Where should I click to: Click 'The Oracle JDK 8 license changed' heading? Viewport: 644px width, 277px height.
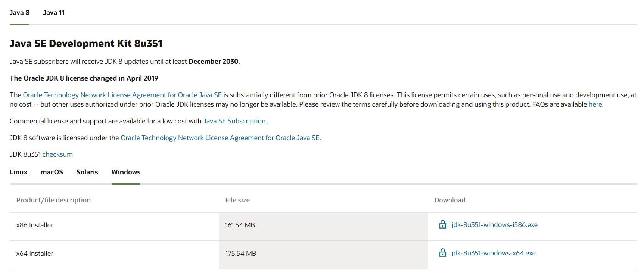(x=84, y=78)
